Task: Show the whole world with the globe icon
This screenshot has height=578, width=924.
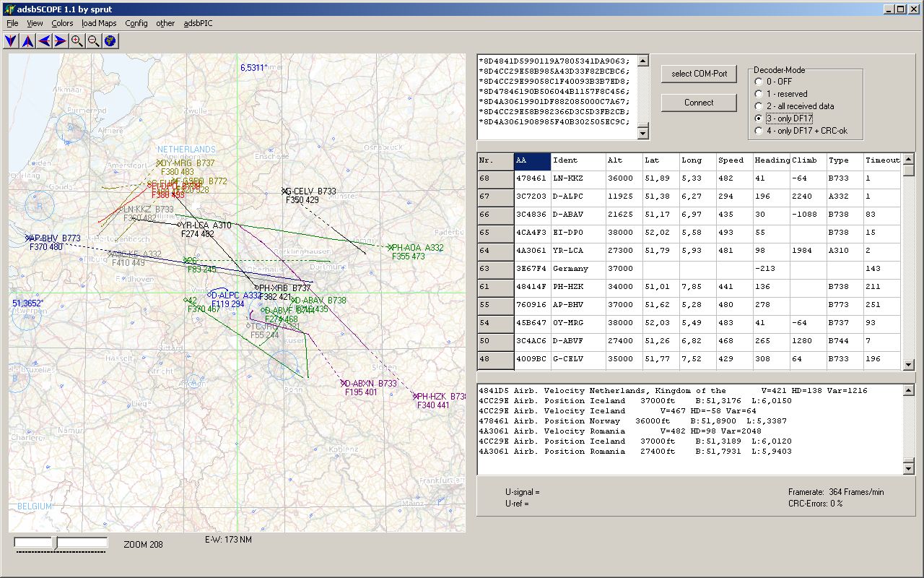Action: click(110, 40)
